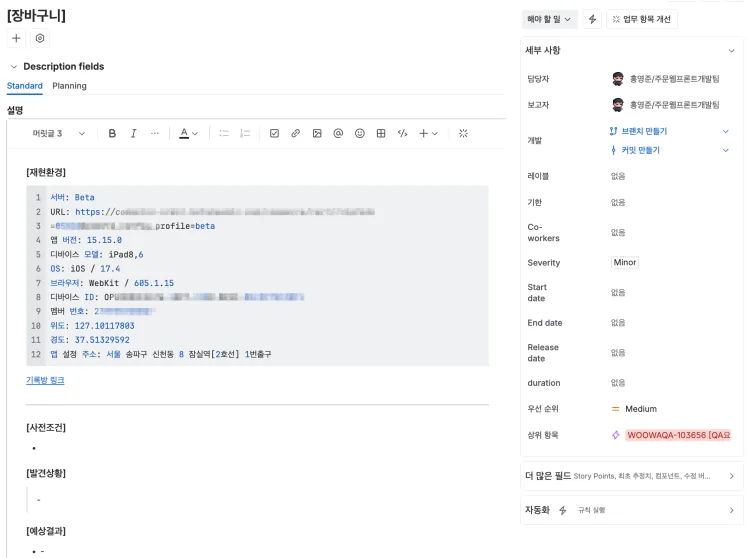Insert a table using the toolbar table icon
This screenshot has width=750, height=558.
[381, 133]
